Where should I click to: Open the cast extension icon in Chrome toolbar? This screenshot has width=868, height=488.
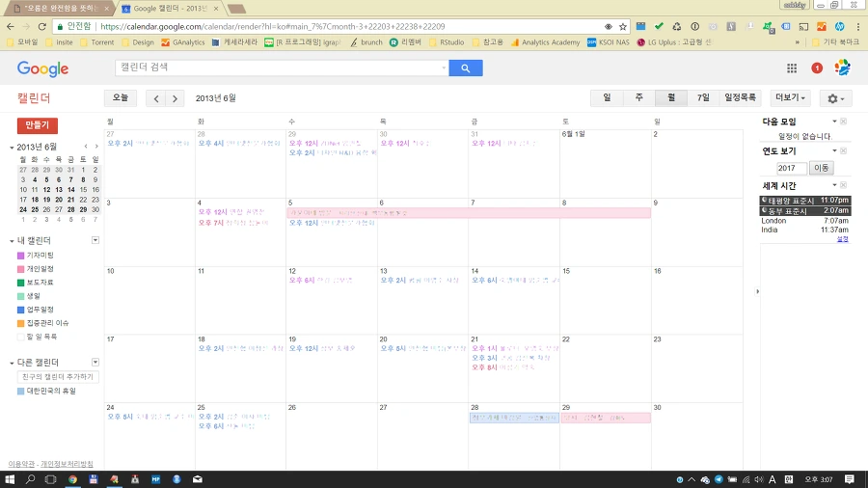(x=803, y=27)
